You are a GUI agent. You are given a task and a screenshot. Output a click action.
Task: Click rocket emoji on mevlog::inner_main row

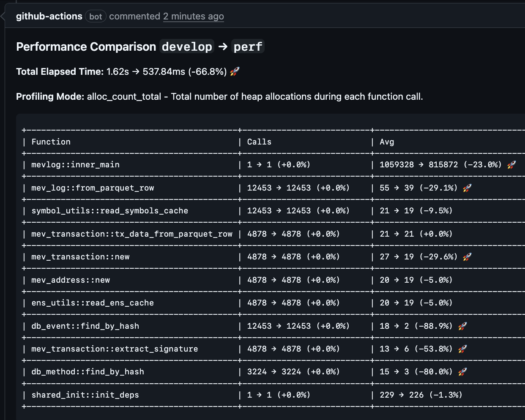coord(512,164)
